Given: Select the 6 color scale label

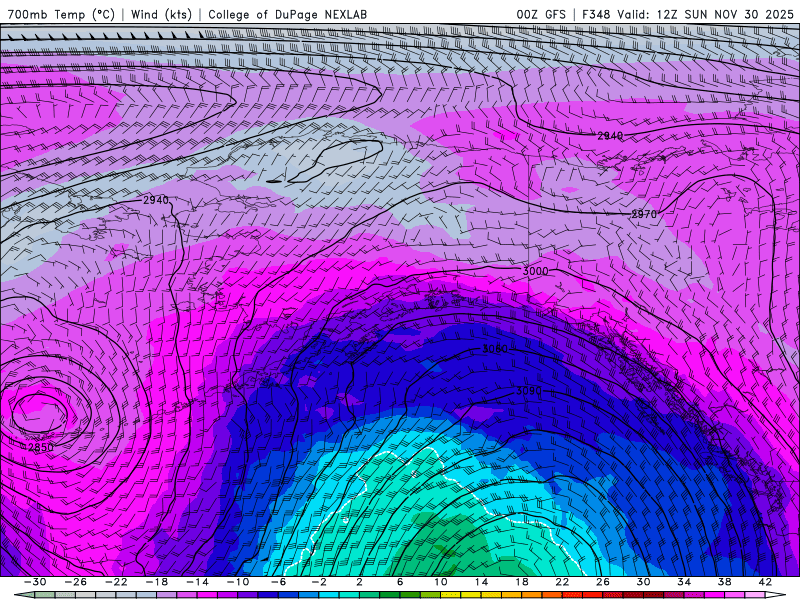Looking at the screenshot, I should tap(400, 582).
